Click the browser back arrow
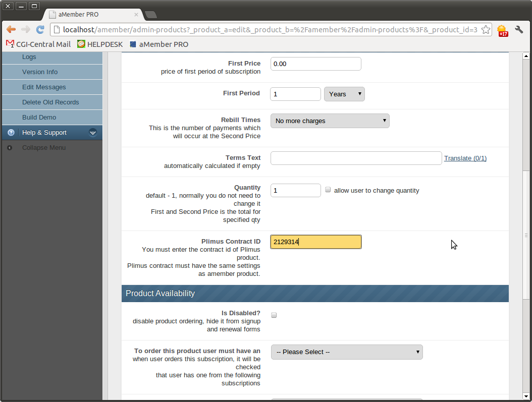Image resolution: width=532 pixels, height=402 pixels. point(11,30)
